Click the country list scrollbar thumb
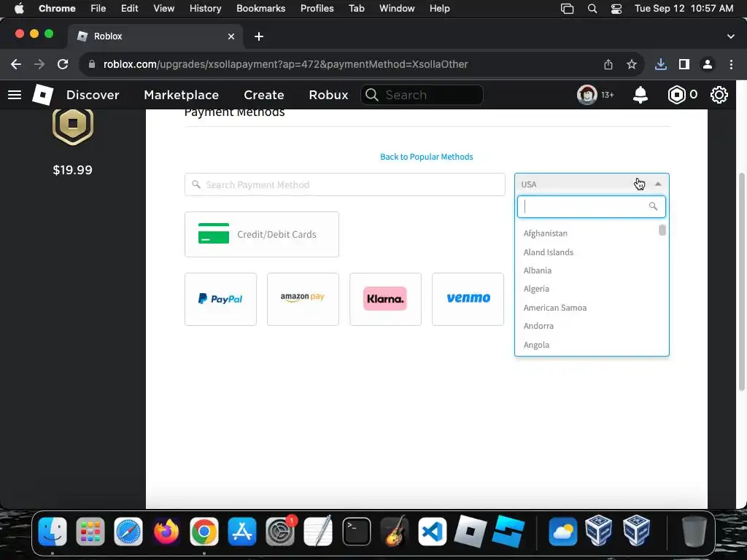 pos(662,230)
